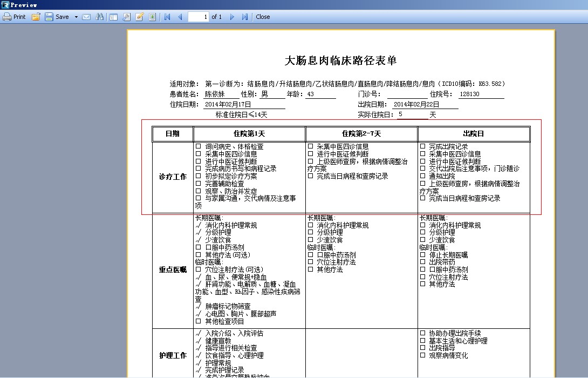Check 观察、防治并发症 box
This screenshot has width=588, height=378.
[x=199, y=191]
